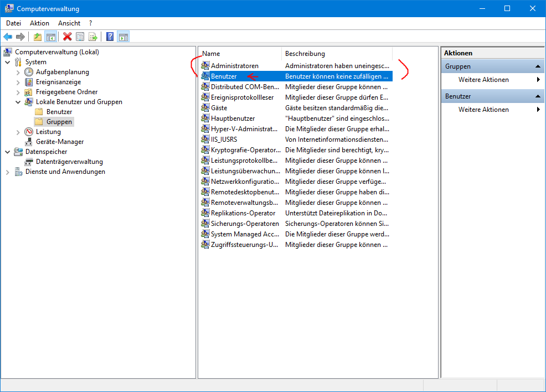546x392 pixels.
Task: Expand the Aufgabenplanung node
Action: point(18,73)
